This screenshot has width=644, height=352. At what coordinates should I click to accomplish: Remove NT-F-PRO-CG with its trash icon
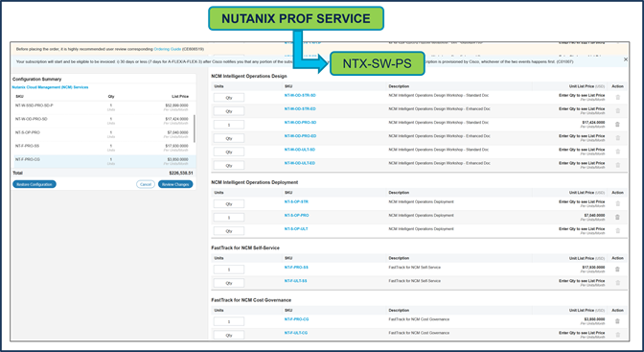point(617,321)
